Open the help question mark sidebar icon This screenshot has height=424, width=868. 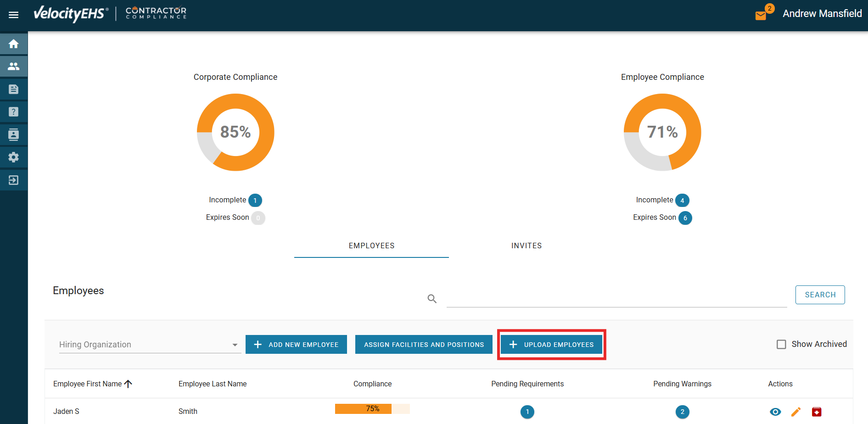tap(14, 112)
